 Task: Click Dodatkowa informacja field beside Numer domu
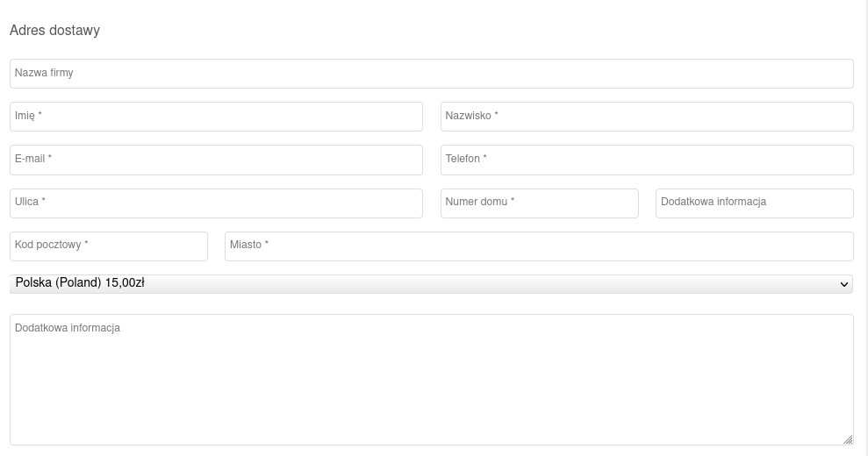(754, 203)
